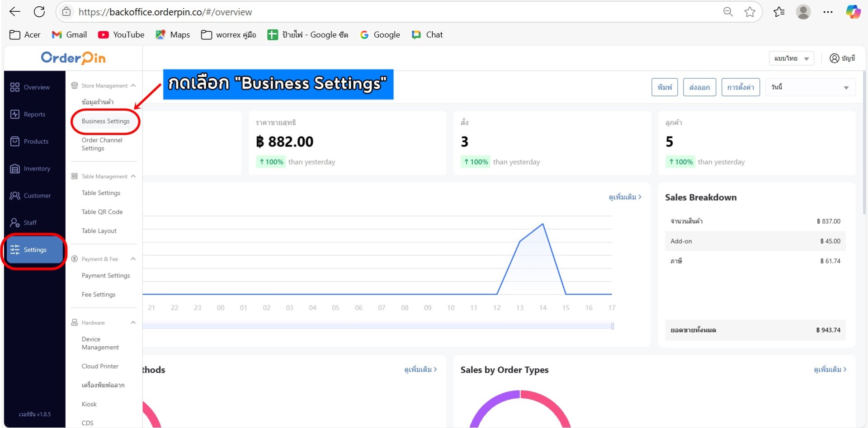Open Kiosk settings

click(89, 404)
